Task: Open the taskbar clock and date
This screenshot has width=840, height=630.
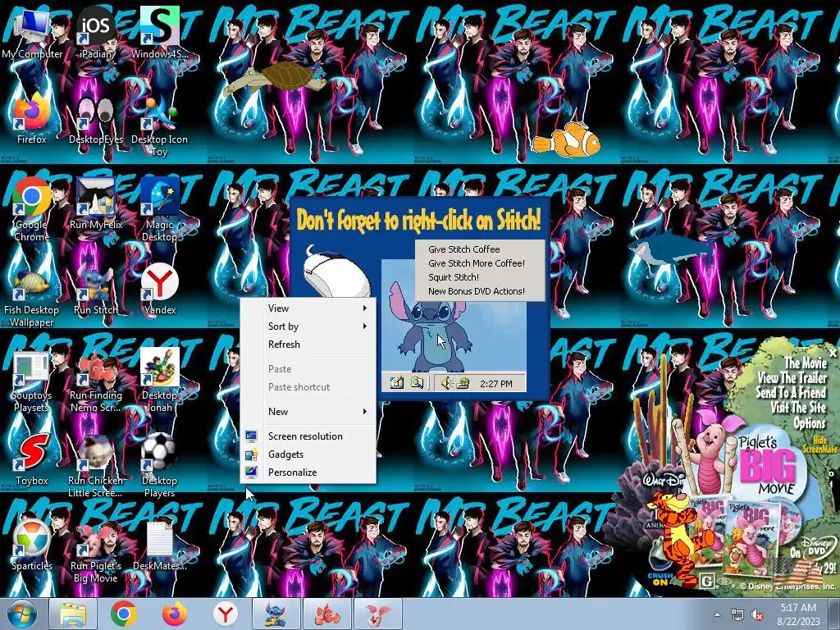Action: (798, 614)
